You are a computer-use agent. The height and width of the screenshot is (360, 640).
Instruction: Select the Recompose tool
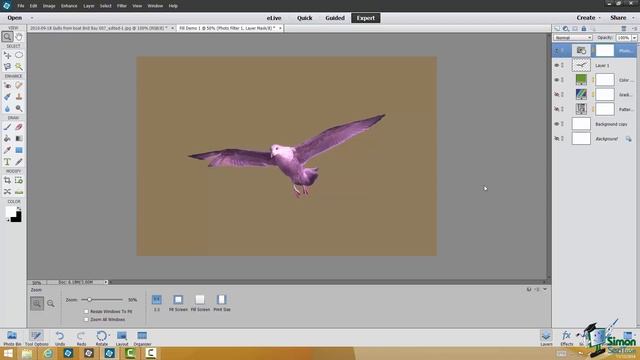point(19,180)
